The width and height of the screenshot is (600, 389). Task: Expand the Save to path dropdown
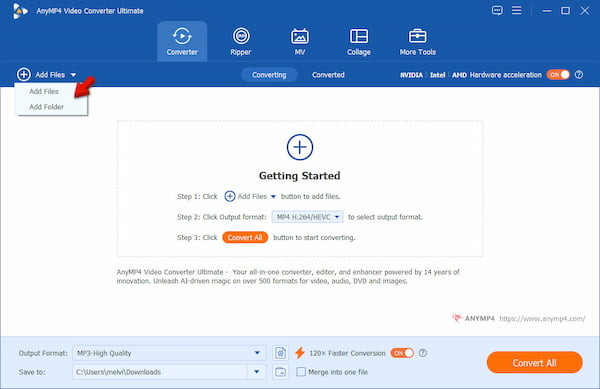point(257,372)
